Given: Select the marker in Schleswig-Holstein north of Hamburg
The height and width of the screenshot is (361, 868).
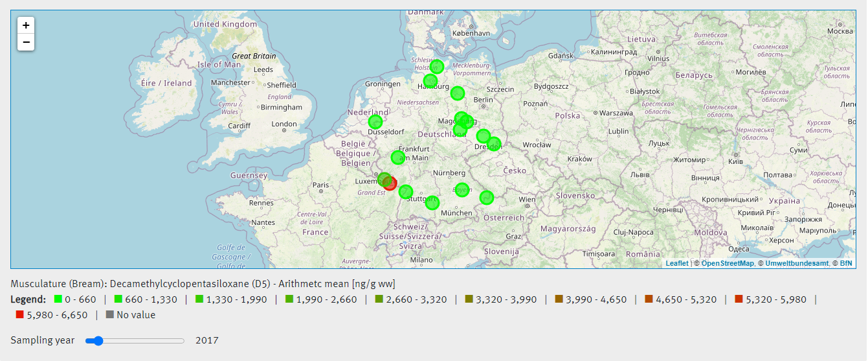Looking at the screenshot, I should (437, 66).
